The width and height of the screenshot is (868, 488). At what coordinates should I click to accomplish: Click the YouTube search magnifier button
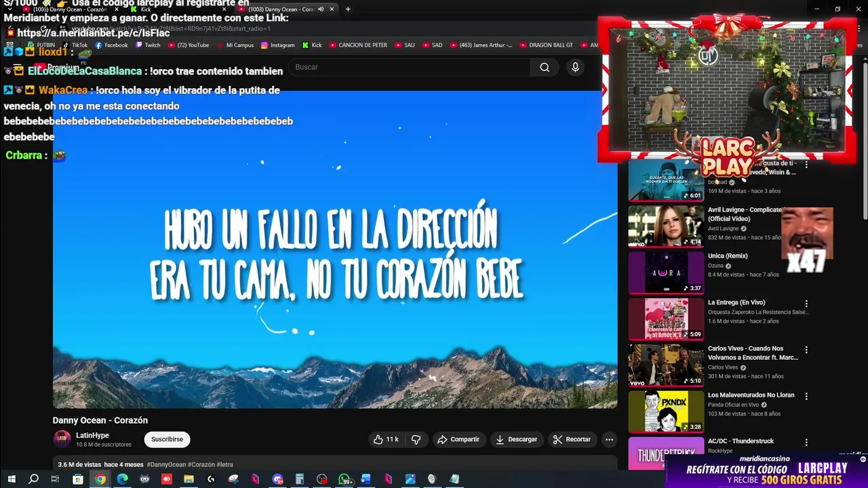point(545,67)
